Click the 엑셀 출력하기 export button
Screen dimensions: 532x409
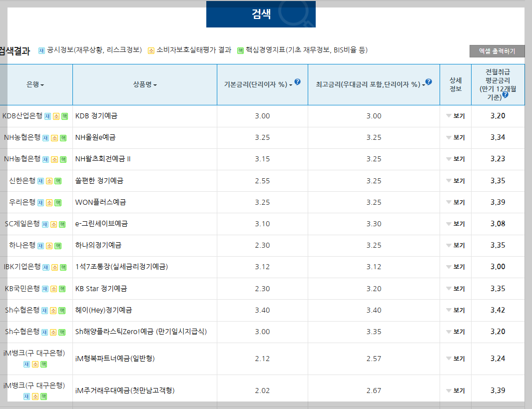point(497,51)
